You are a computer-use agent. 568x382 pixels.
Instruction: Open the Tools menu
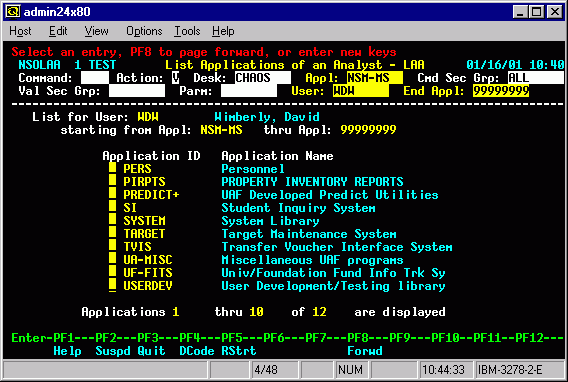[x=187, y=31]
